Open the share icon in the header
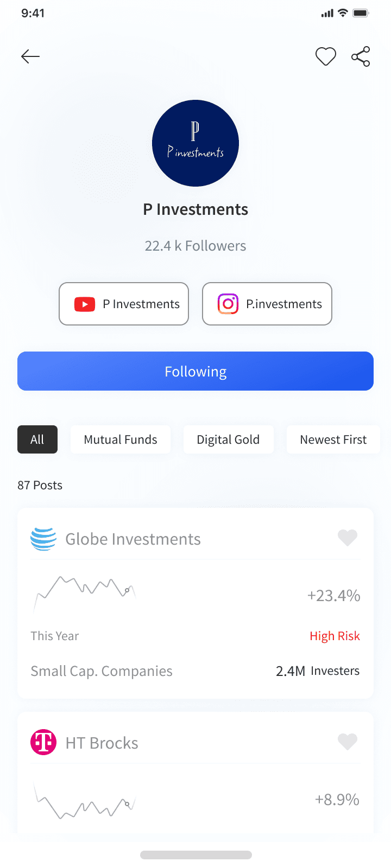391x868 pixels. (361, 56)
